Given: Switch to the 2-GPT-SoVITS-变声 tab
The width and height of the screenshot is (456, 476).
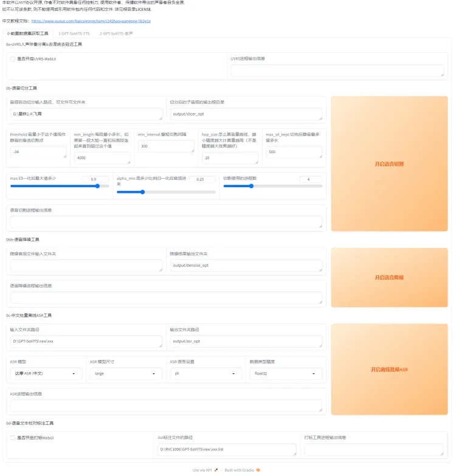Looking at the screenshot, I should click(x=116, y=33).
